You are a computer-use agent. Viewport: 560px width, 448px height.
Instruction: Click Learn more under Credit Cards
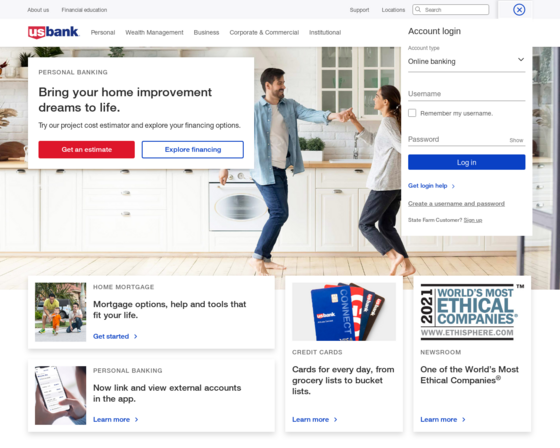[310, 420]
